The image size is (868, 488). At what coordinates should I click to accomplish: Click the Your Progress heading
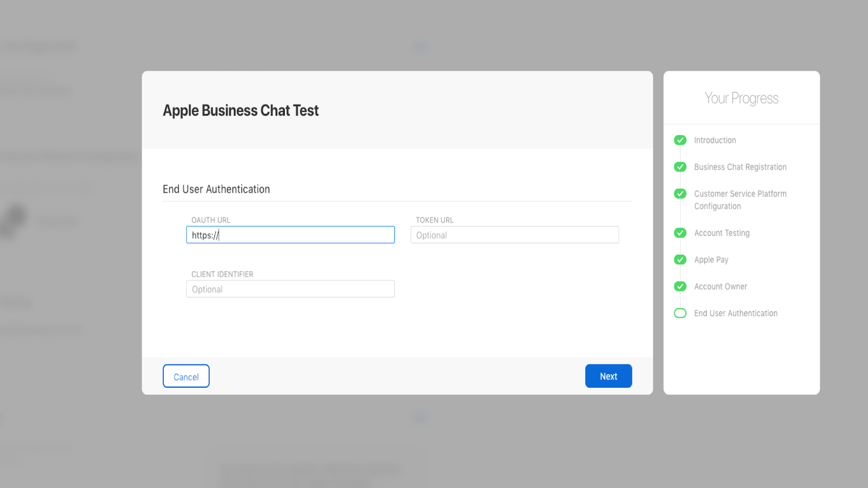(741, 98)
